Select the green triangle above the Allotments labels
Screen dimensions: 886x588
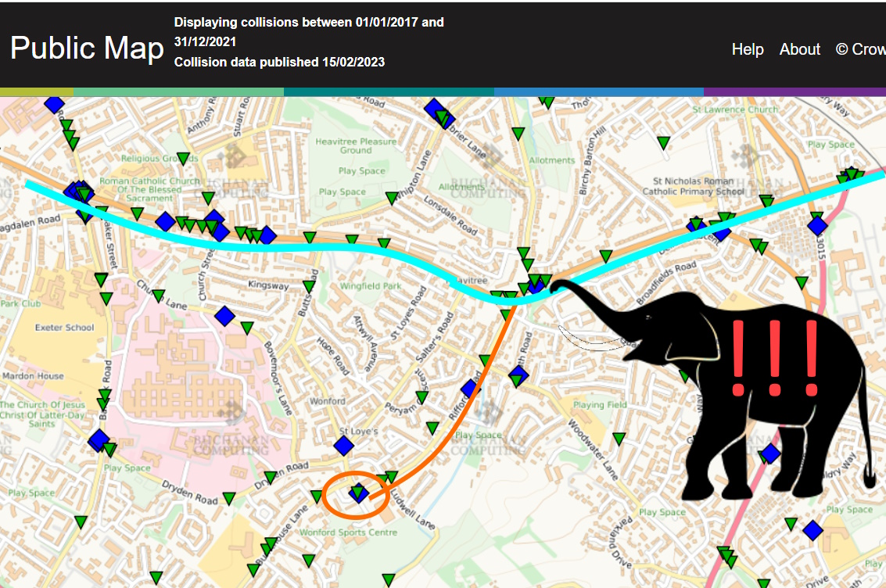tap(518, 134)
